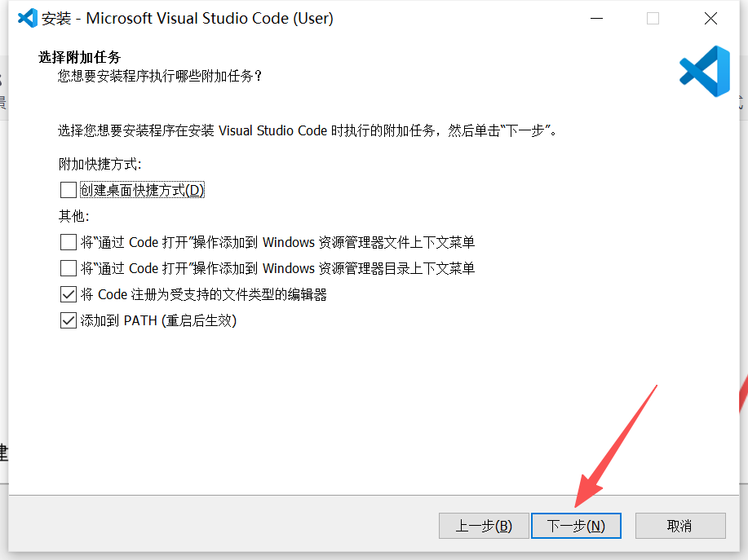The image size is (748, 560).
Task: Uncheck 添加到 PATH (重启后生效)
Action: [x=69, y=320]
